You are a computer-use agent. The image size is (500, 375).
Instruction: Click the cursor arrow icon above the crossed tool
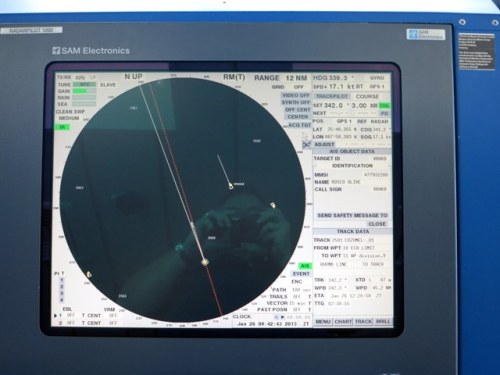click(305, 136)
